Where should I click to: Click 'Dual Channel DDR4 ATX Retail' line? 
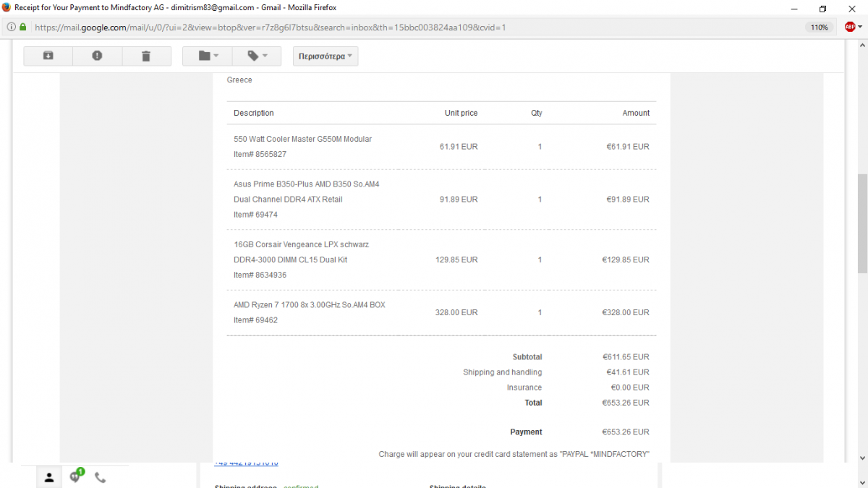(288, 200)
